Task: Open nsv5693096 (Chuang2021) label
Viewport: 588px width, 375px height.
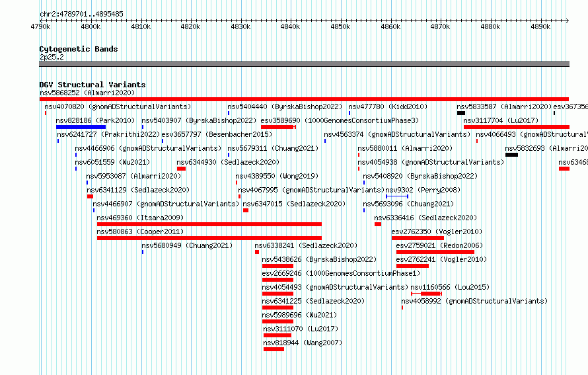Action: (408, 204)
